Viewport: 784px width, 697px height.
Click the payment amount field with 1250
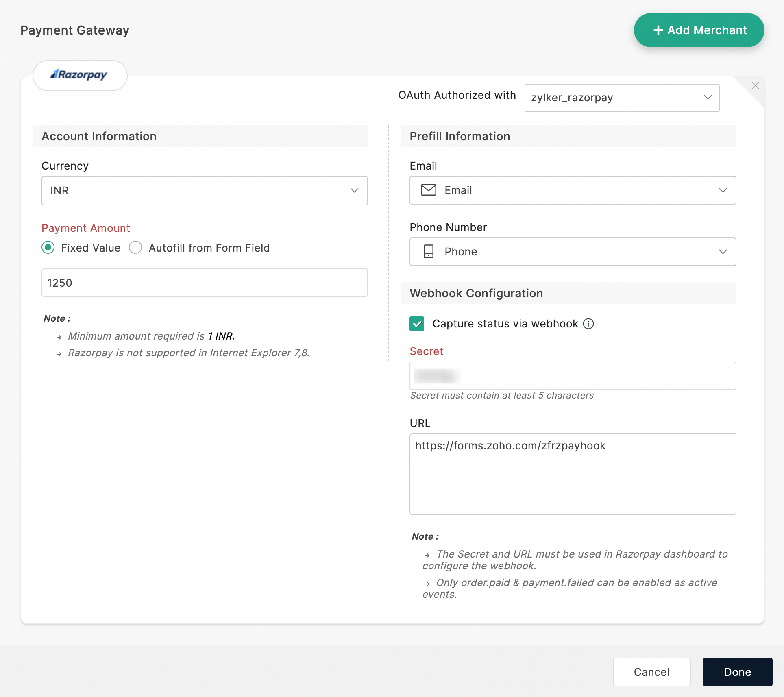205,283
